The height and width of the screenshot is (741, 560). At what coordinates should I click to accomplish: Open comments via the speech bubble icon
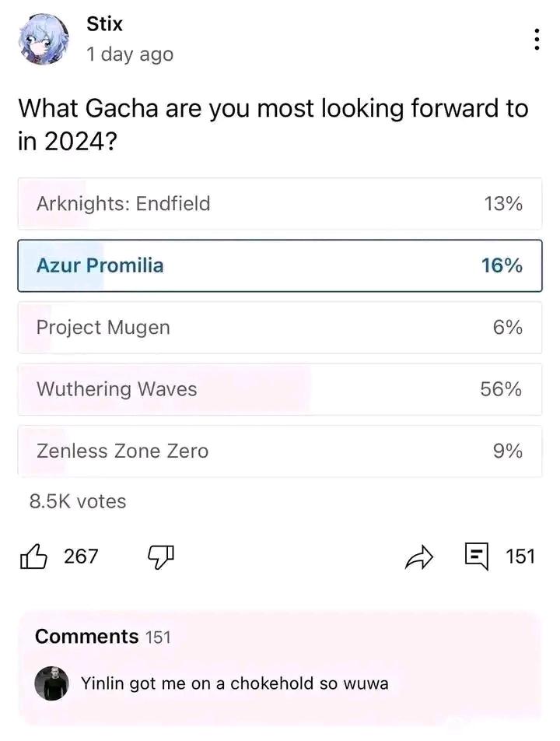click(476, 556)
